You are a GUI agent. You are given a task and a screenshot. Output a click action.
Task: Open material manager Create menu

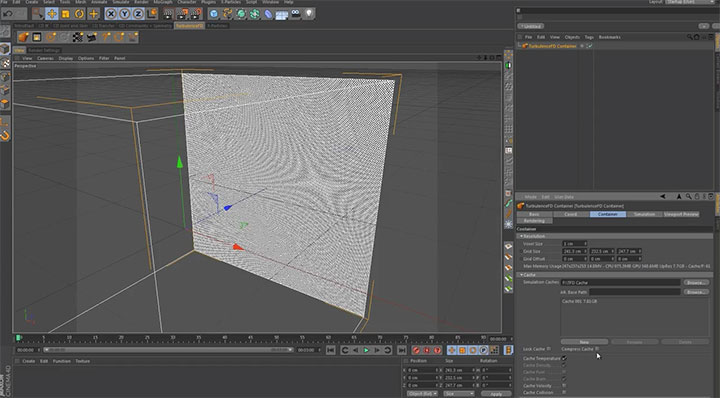coord(28,361)
